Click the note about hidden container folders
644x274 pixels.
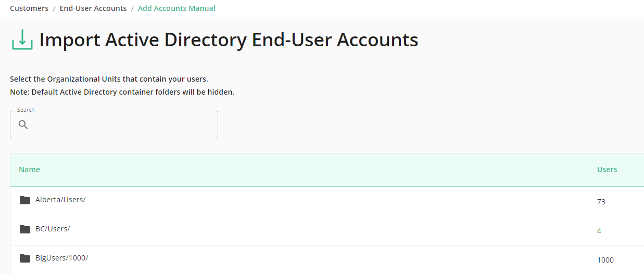pos(122,92)
